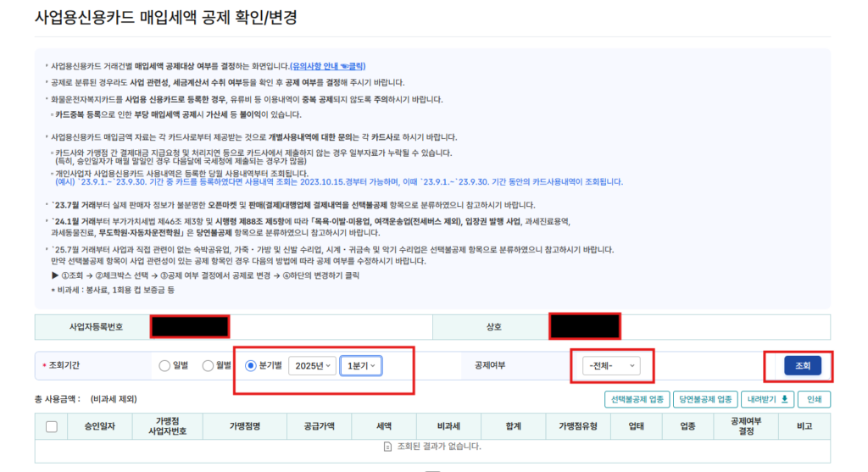Click the 조회 search button
This screenshot has height=472, width=868.
802,366
